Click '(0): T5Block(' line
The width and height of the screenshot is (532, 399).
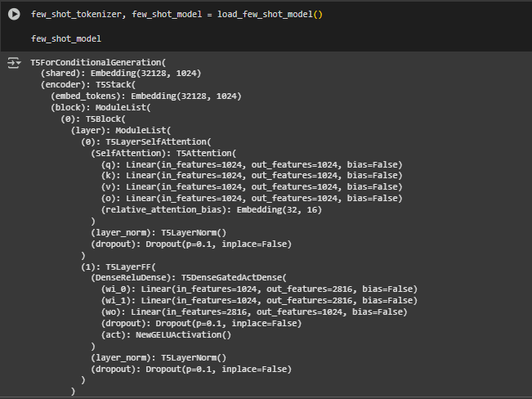pyautogui.click(x=93, y=119)
